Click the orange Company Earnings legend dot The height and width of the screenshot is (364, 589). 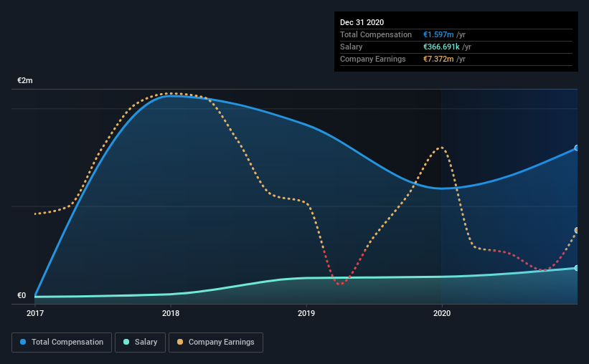[x=180, y=342]
